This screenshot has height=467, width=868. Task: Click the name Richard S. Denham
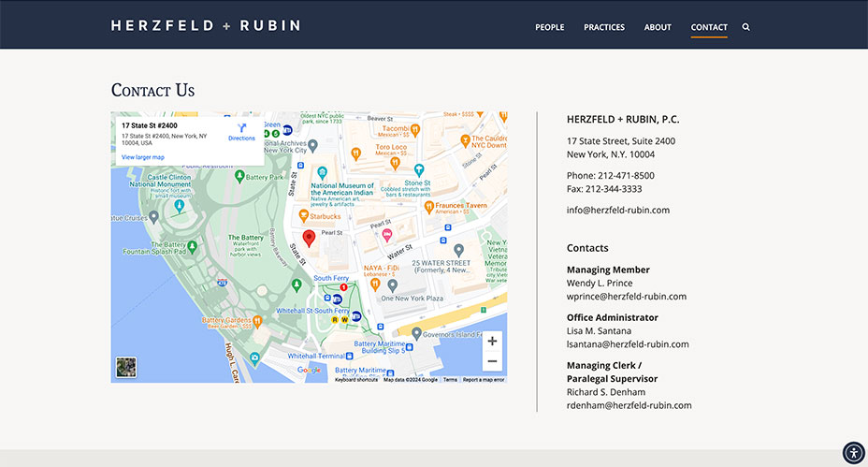[x=605, y=392]
